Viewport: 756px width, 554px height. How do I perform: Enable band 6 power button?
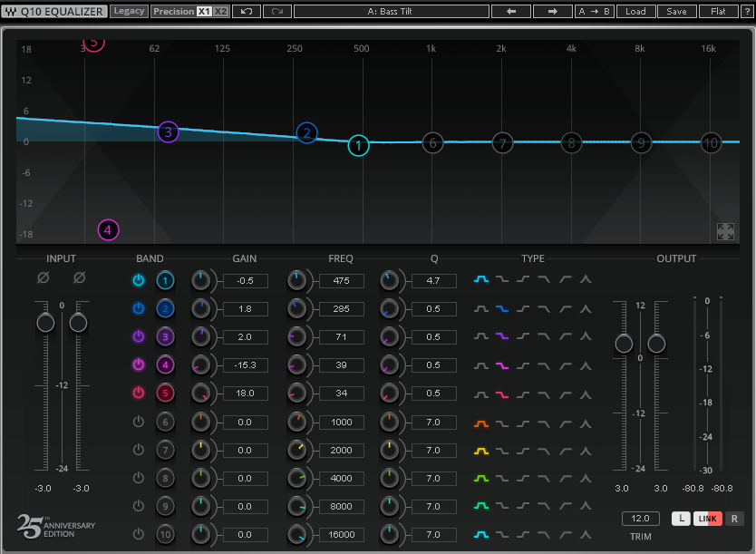tap(139, 422)
